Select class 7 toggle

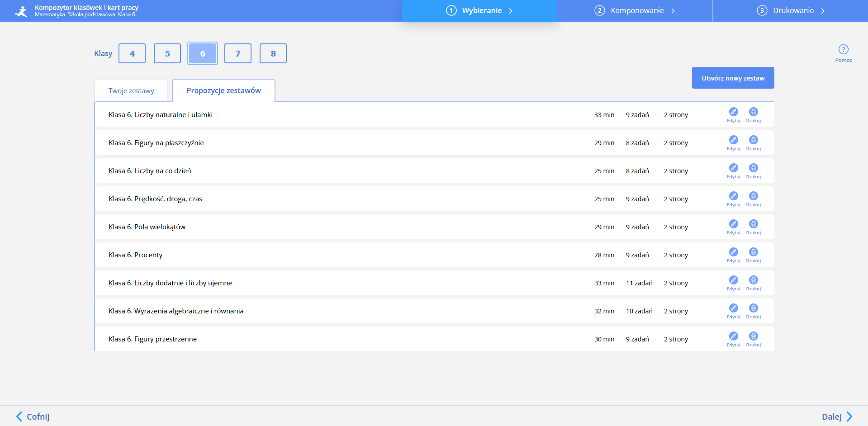click(x=238, y=53)
